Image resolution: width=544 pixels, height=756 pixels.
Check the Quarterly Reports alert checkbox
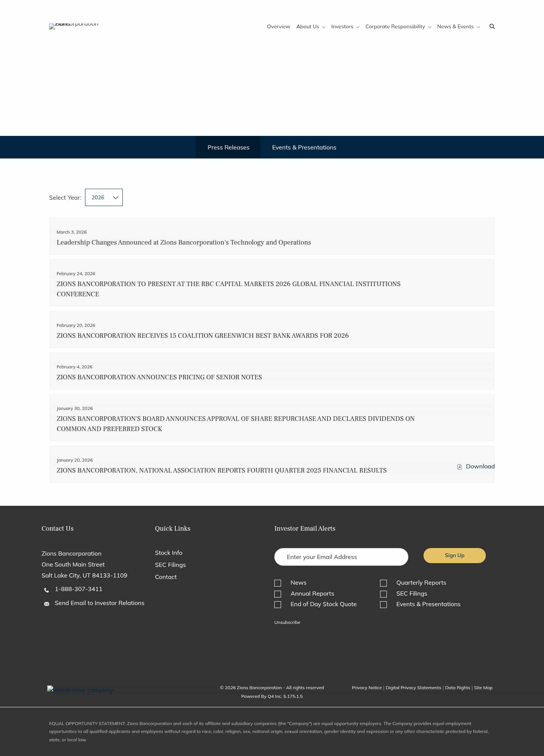point(383,583)
